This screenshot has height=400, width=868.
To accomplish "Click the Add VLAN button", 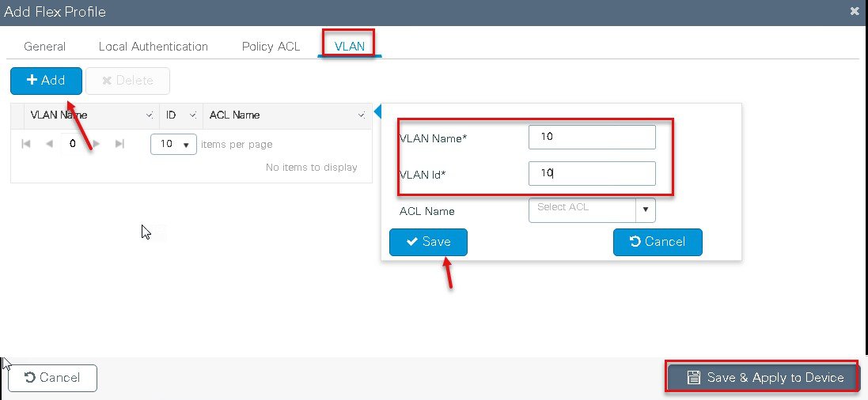I will (46, 81).
